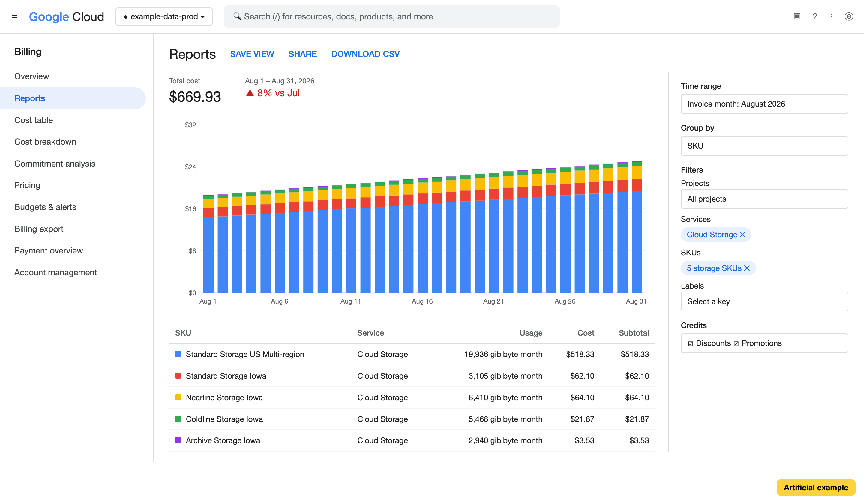Click the $64.10 Nearline cost cell
Screen dimensions: 864x504
coord(582,397)
